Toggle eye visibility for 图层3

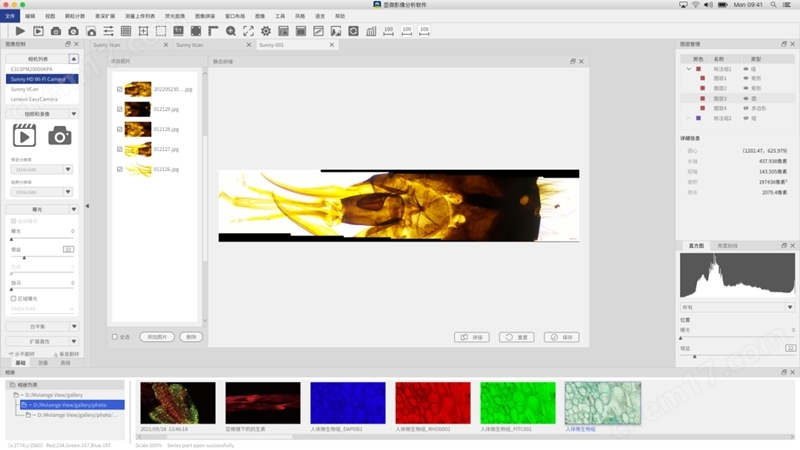click(747, 99)
